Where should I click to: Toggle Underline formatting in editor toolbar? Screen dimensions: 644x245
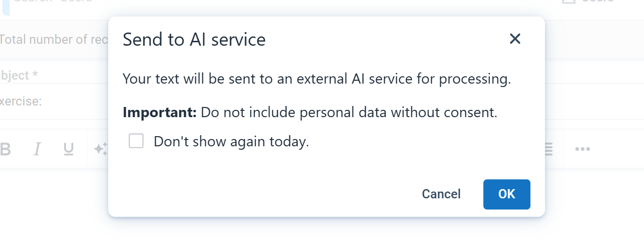[68, 149]
